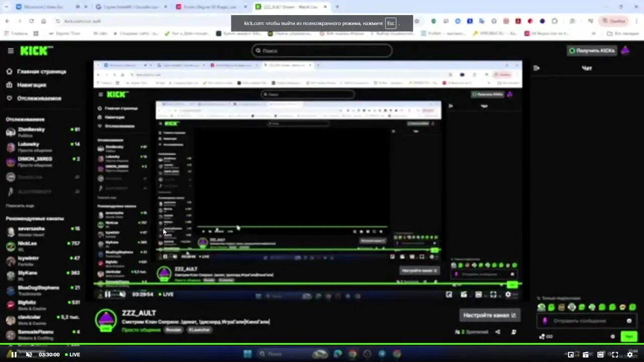Open DIMON_36REG followed channel
Viewport: 644px width, 362px height.
(43, 161)
